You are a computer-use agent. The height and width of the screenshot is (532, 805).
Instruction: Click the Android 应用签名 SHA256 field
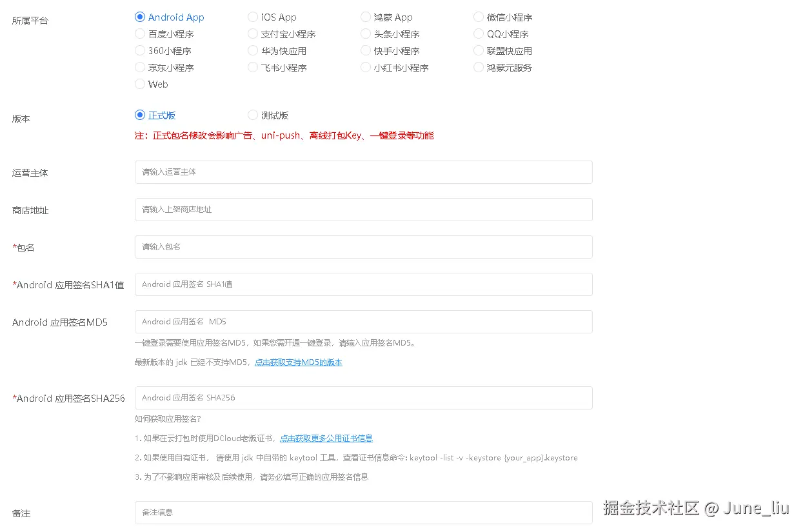[x=363, y=398]
